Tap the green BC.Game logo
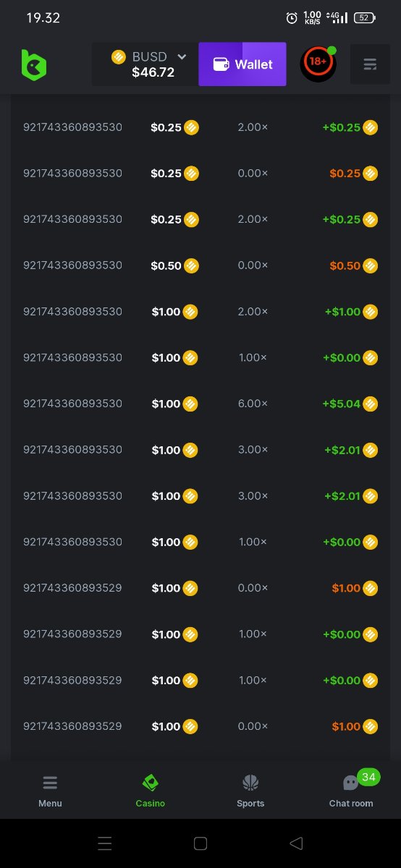This screenshot has height=868, width=401. (x=33, y=64)
